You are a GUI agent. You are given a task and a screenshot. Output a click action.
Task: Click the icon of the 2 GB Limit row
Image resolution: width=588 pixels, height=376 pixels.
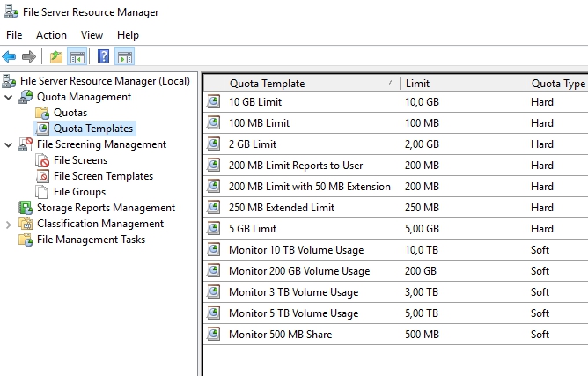point(213,144)
